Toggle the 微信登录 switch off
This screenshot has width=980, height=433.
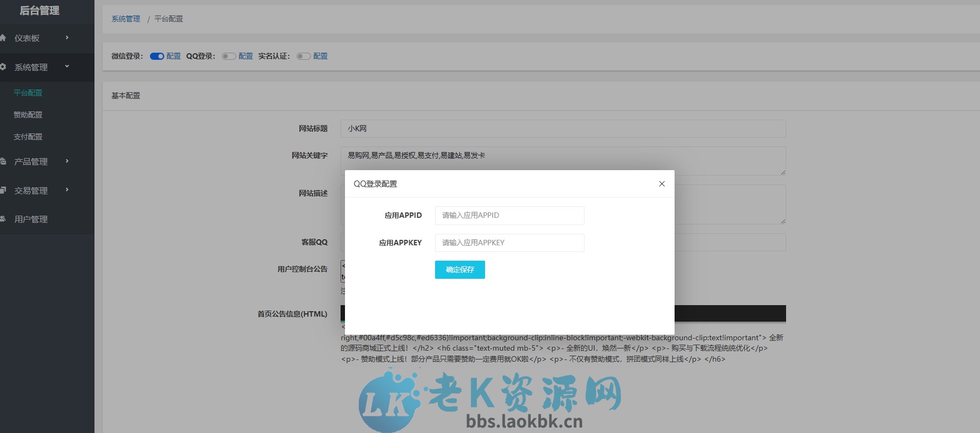(x=157, y=56)
